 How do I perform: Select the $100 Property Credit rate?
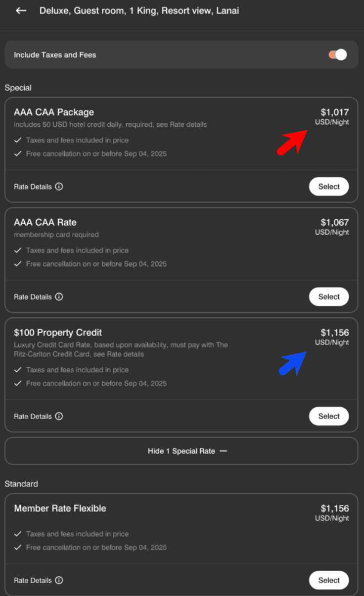point(329,416)
